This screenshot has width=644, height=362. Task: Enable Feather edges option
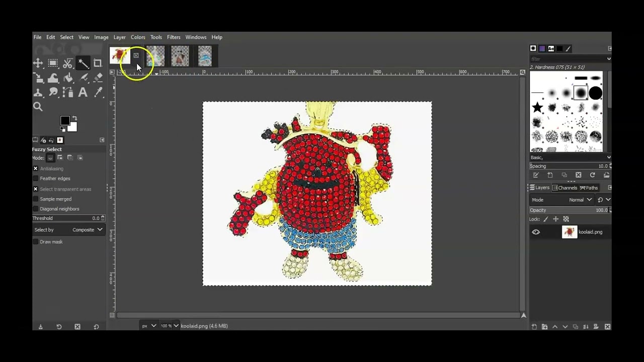pos(36,178)
